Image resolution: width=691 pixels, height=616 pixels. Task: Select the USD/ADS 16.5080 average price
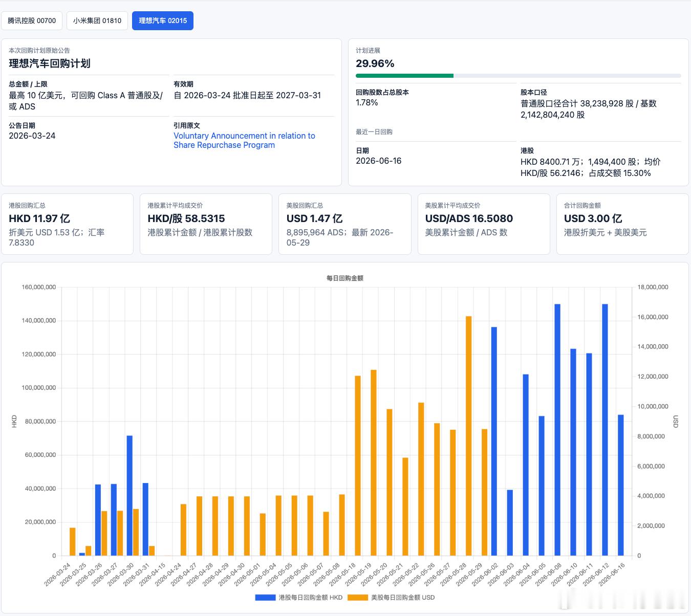[x=469, y=218]
